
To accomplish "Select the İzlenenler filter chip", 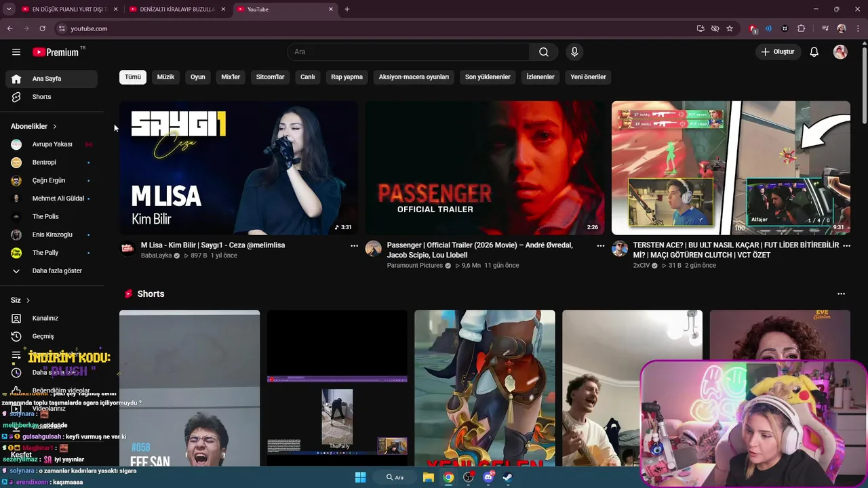I will (x=540, y=77).
